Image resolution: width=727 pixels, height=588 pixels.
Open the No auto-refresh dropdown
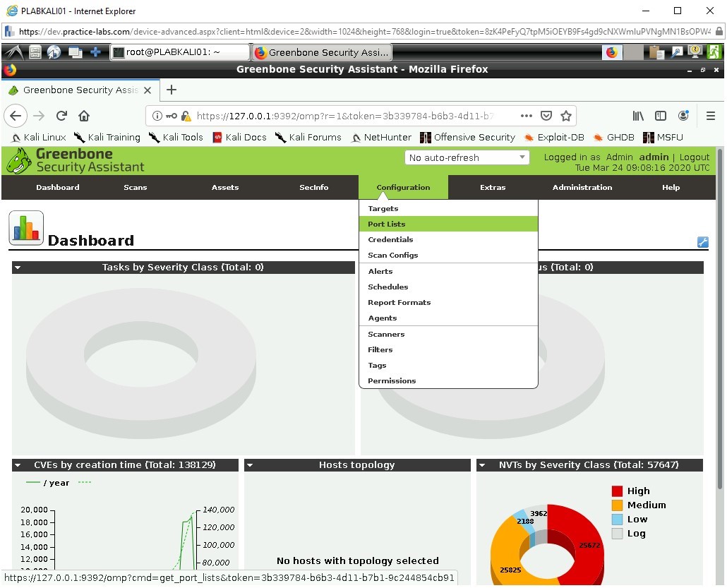click(467, 157)
